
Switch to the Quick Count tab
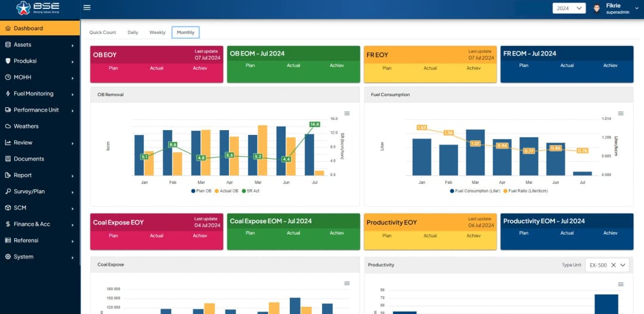[103, 32]
